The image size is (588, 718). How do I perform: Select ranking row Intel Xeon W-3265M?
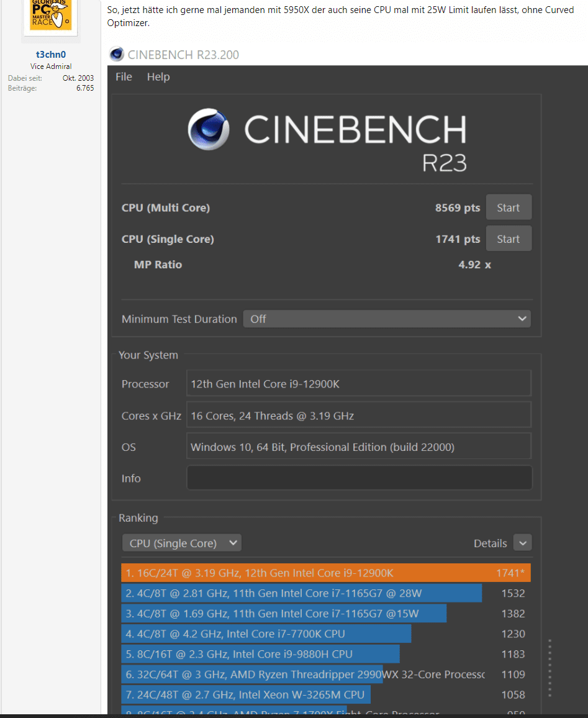[x=326, y=694]
